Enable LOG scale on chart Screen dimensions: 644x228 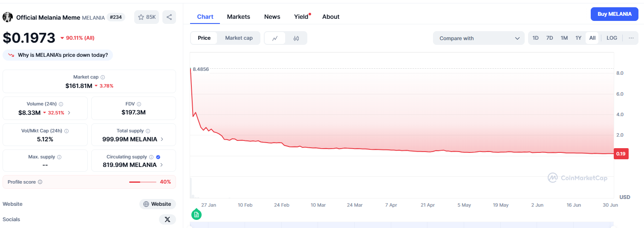click(x=612, y=38)
